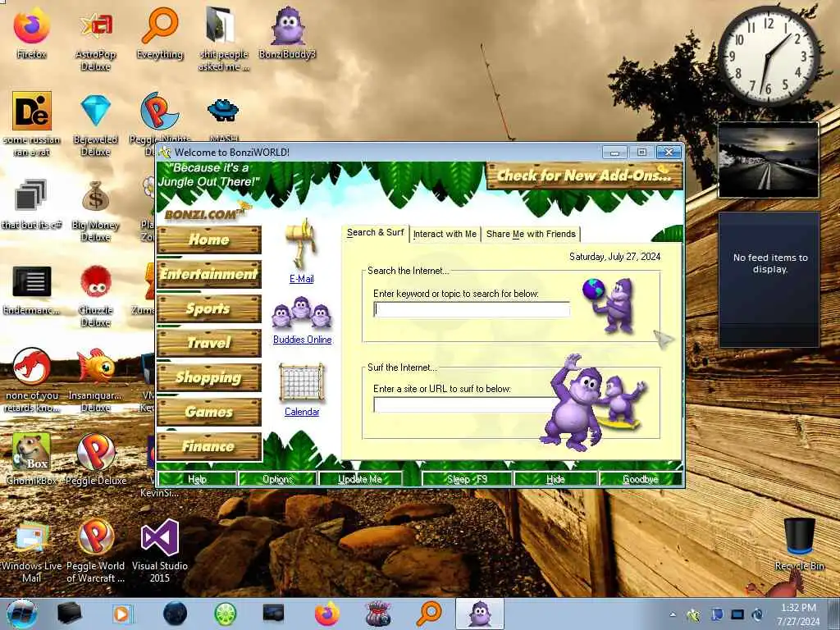
Task: Click Check for New Add-Ons banner
Action: pyautogui.click(x=584, y=176)
